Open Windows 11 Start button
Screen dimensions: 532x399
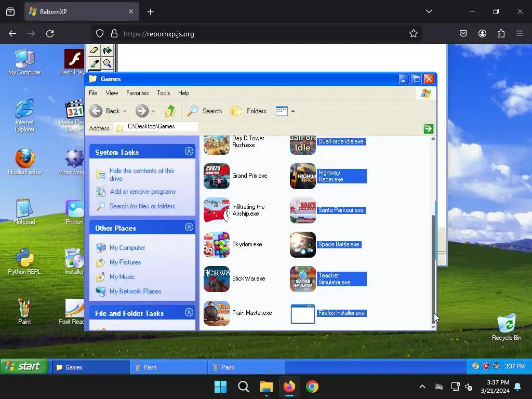click(x=220, y=387)
